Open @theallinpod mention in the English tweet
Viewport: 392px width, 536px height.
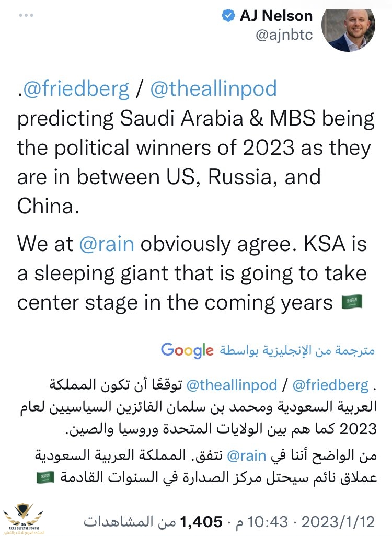(x=214, y=89)
